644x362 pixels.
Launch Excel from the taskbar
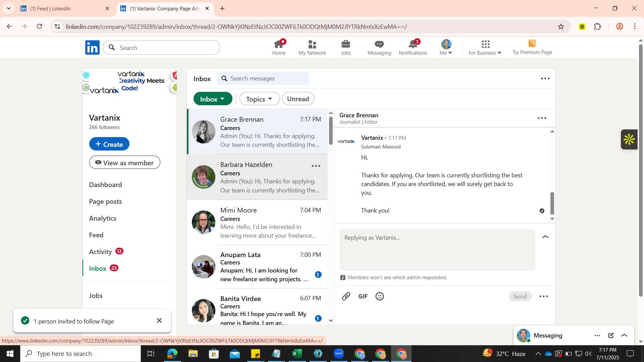pyautogui.click(x=297, y=354)
